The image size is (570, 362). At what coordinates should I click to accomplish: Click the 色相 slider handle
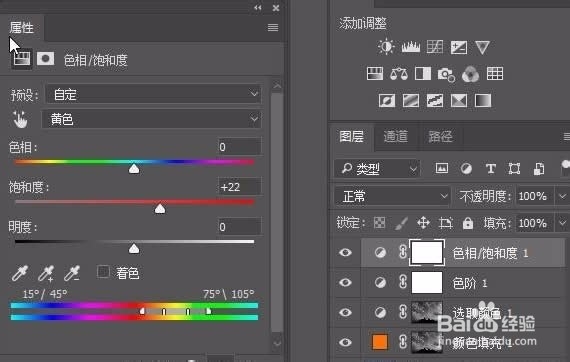pyautogui.click(x=134, y=169)
